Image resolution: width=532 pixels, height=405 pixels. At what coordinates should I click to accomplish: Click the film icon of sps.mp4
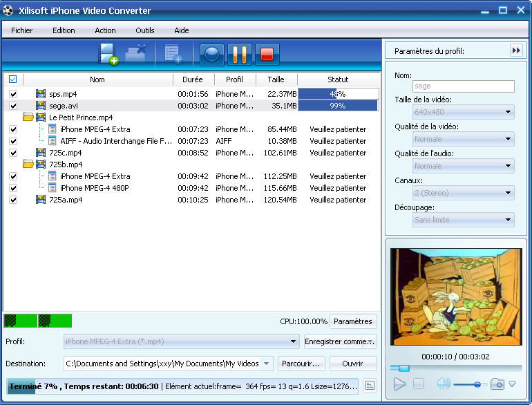[x=41, y=94]
